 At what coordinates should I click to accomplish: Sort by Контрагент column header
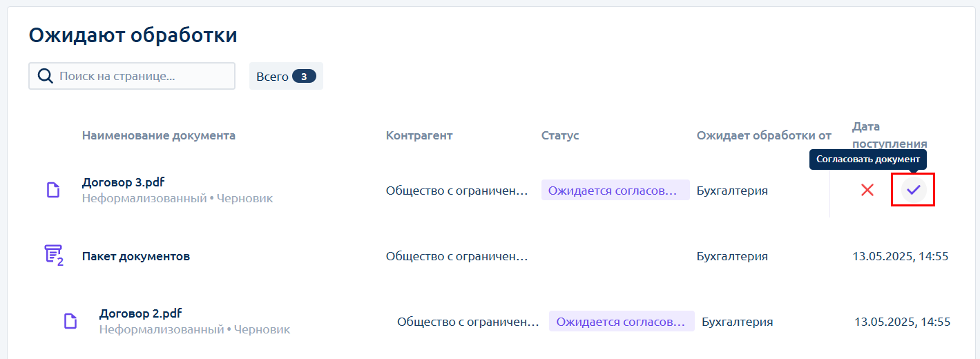419,135
